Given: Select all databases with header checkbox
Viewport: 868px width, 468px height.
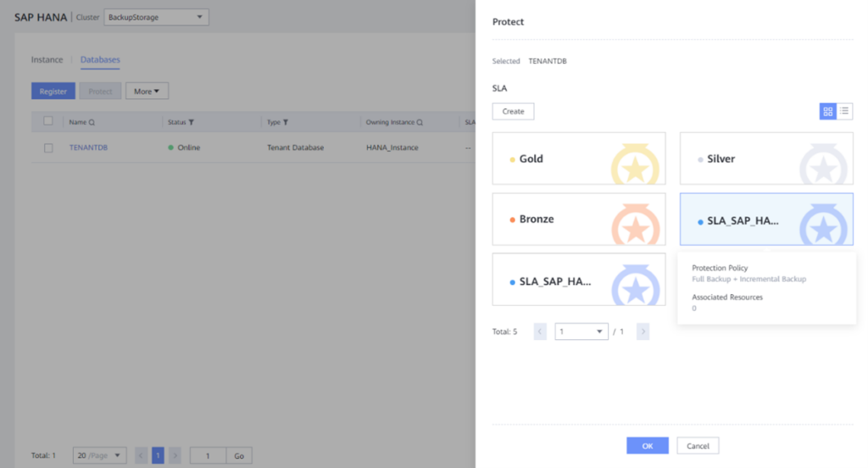Looking at the screenshot, I should tap(48, 121).
